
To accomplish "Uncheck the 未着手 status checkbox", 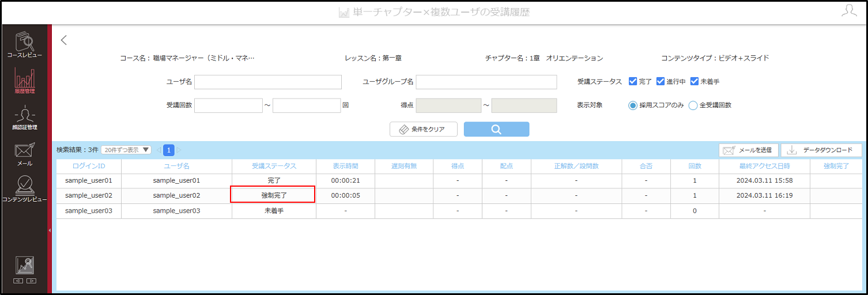I will pos(695,81).
